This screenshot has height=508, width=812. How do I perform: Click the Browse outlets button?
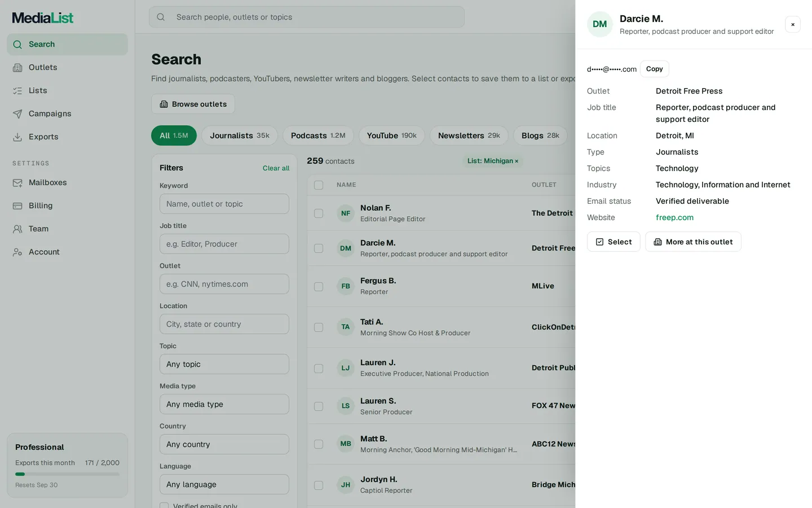(193, 104)
